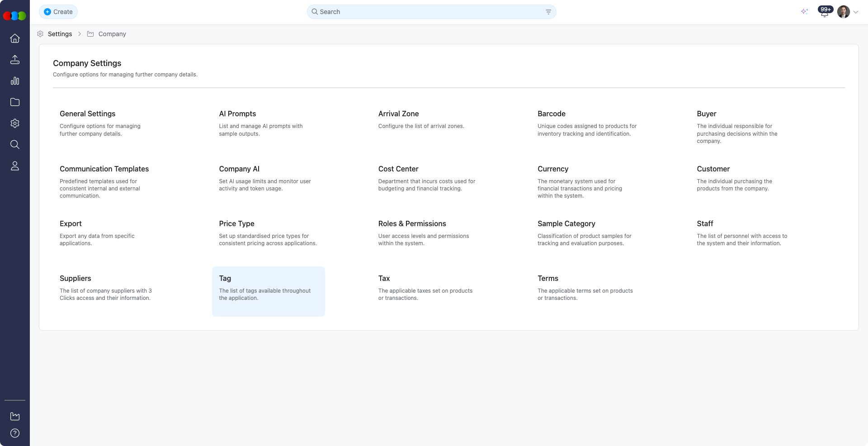
Task: Open the Tag settings card
Action: click(268, 291)
